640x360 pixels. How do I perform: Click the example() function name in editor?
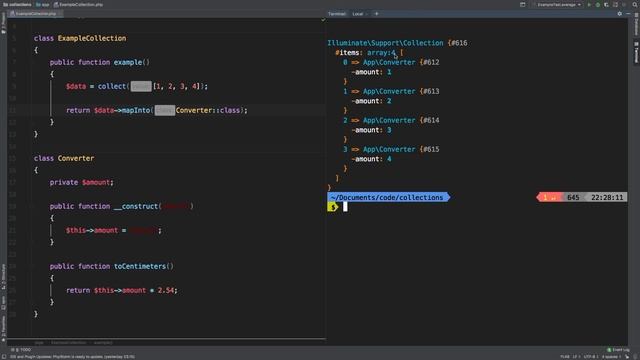pos(128,62)
